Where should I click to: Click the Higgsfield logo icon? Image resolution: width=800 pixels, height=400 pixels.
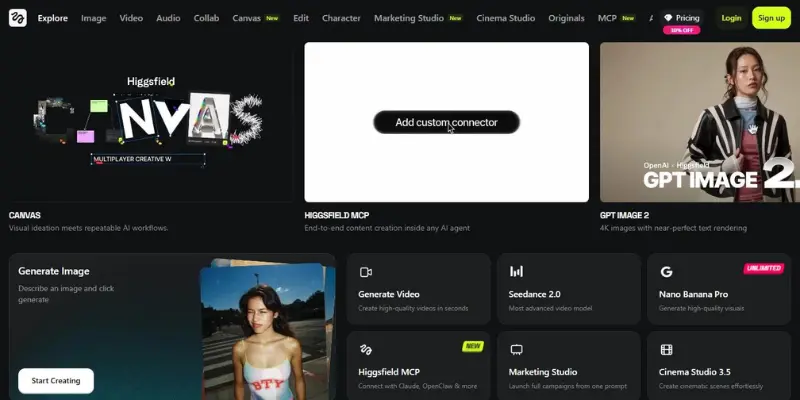click(18, 18)
